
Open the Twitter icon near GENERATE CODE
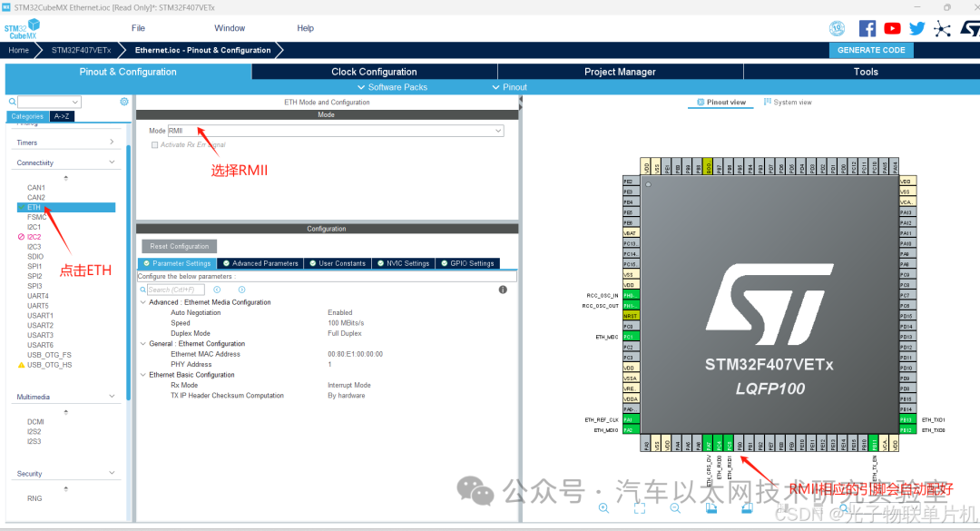[916, 28]
